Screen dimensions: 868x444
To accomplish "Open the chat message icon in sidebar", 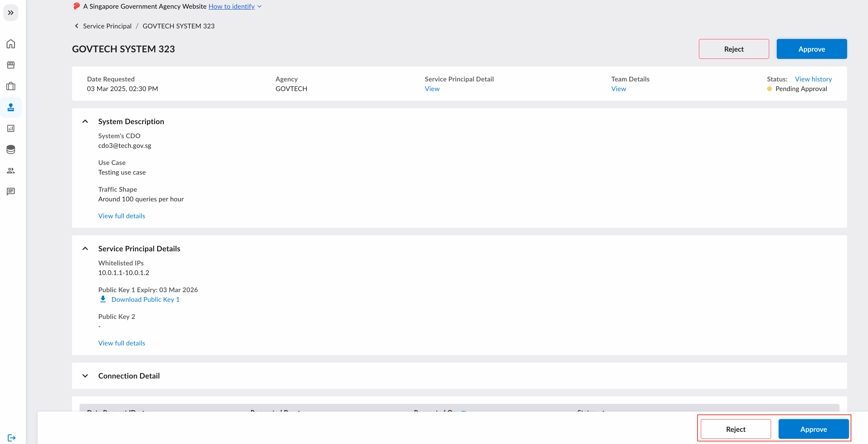I will point(11,191).
